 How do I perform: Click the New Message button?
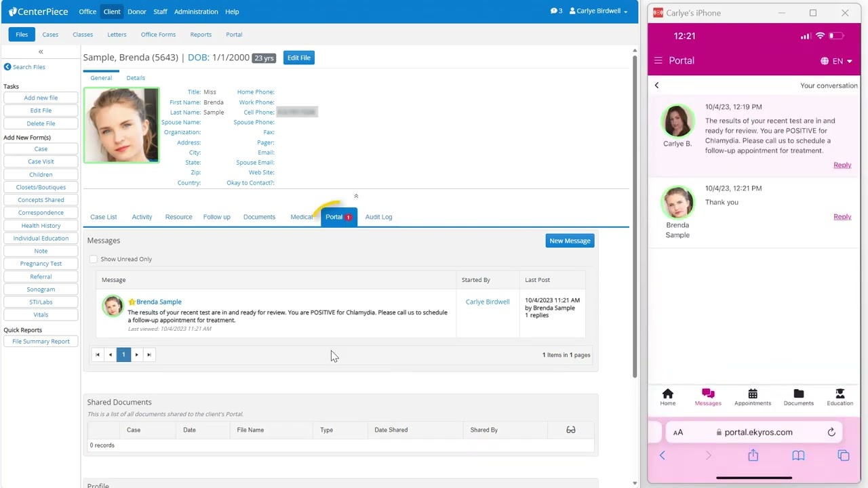pyautogui.click(x=570, y=241)
